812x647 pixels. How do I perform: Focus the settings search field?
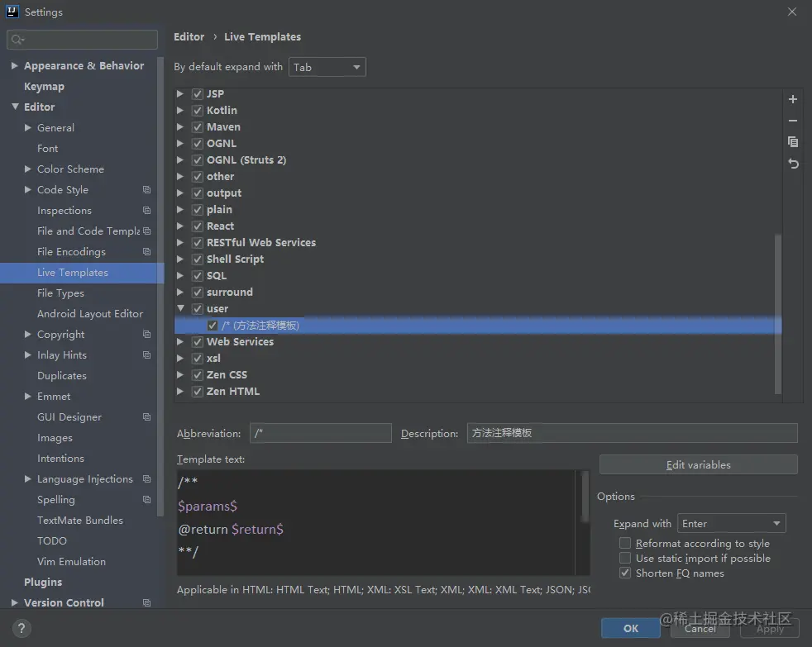(x=82, y=40)
